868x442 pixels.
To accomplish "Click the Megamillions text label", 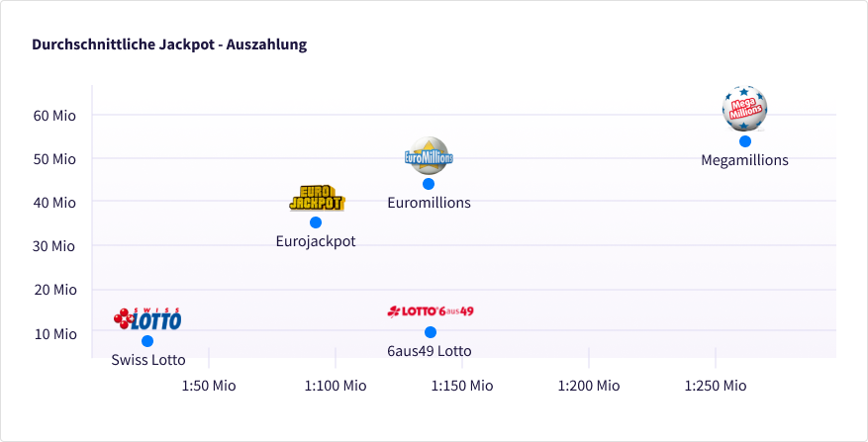I will point(744,160).
